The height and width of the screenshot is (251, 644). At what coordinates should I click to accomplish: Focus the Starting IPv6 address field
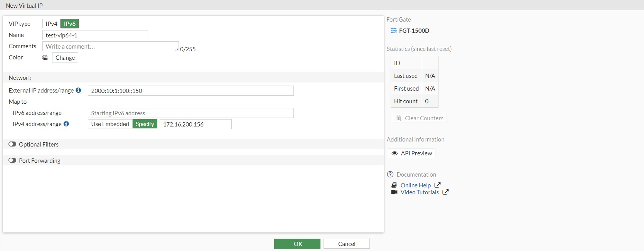(x=191, y=113)
